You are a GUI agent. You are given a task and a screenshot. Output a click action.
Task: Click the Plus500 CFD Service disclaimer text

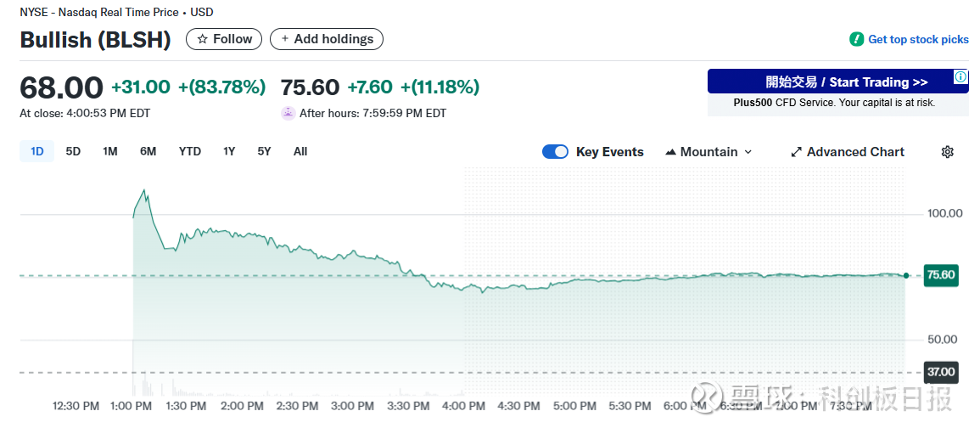click(x=834, y=103)
